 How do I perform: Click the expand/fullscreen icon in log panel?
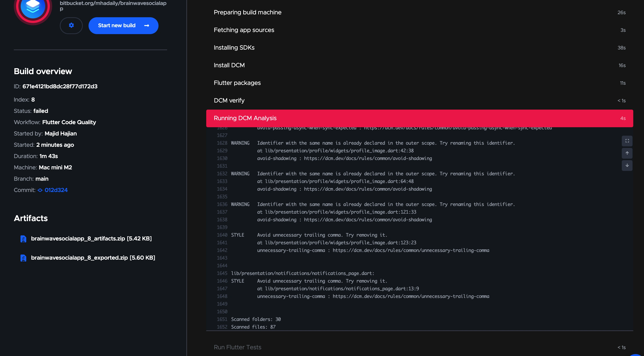click(628, 140)
